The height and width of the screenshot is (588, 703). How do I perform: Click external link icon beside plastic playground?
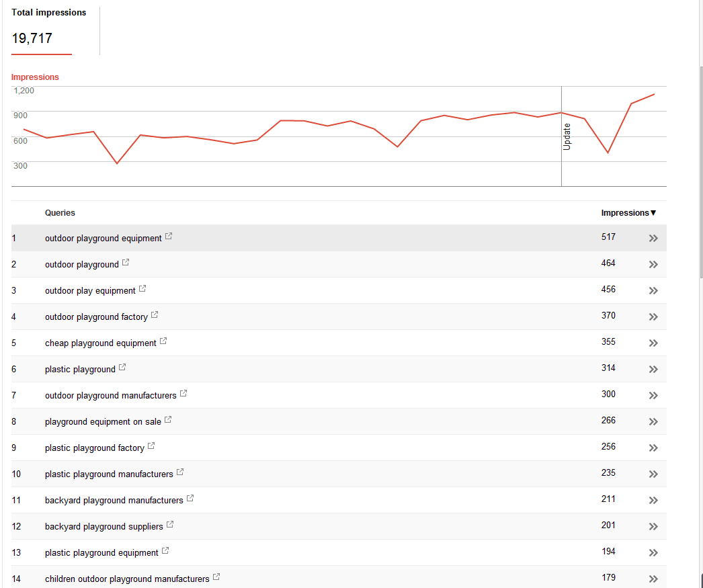tap(122, 367)
